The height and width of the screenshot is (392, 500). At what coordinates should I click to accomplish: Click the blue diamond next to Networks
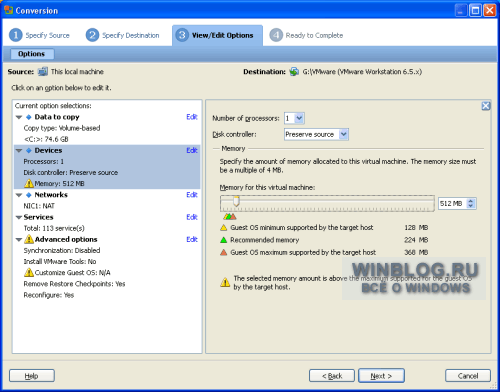coord(29,195)
